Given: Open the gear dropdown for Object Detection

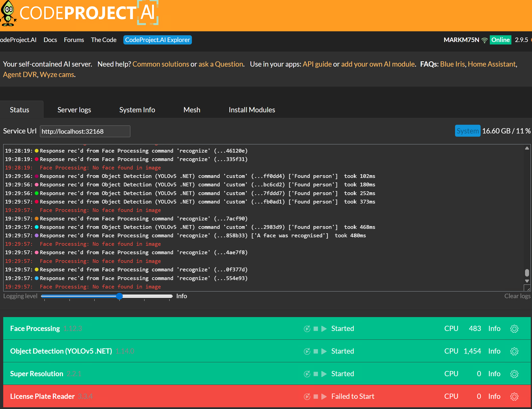Looking at the screenshot, I should pyautogui.click(x=514, y=351).
